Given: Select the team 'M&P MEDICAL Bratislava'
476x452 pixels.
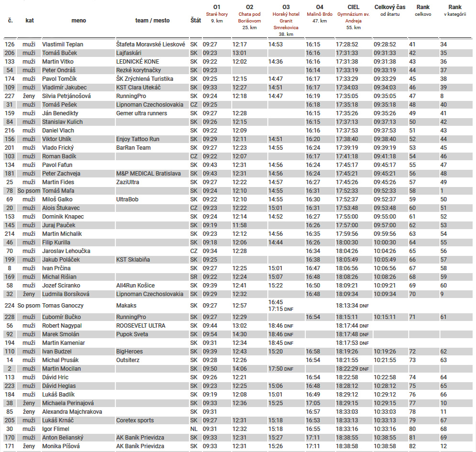Looking at the screenshot, I should (148, 174).
